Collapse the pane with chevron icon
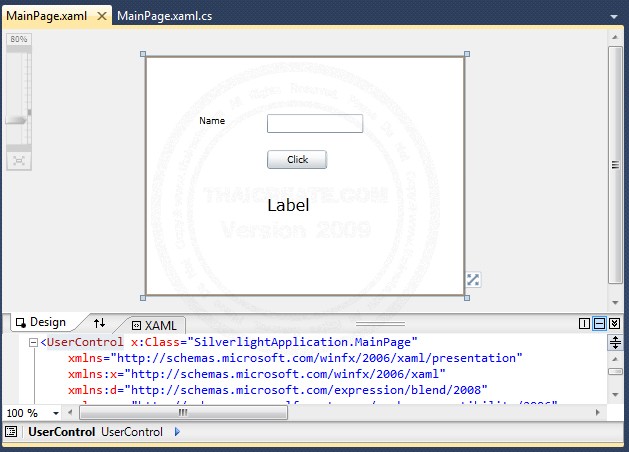 point(615,323)
